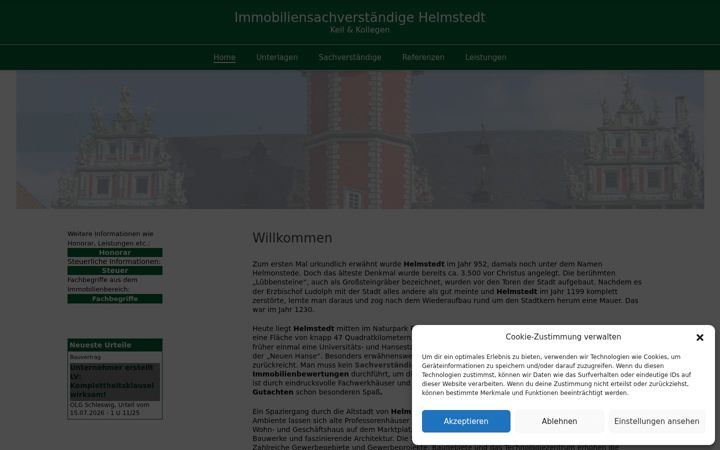Click the OLG Schleswig ruling citation text

coord(110,409)
